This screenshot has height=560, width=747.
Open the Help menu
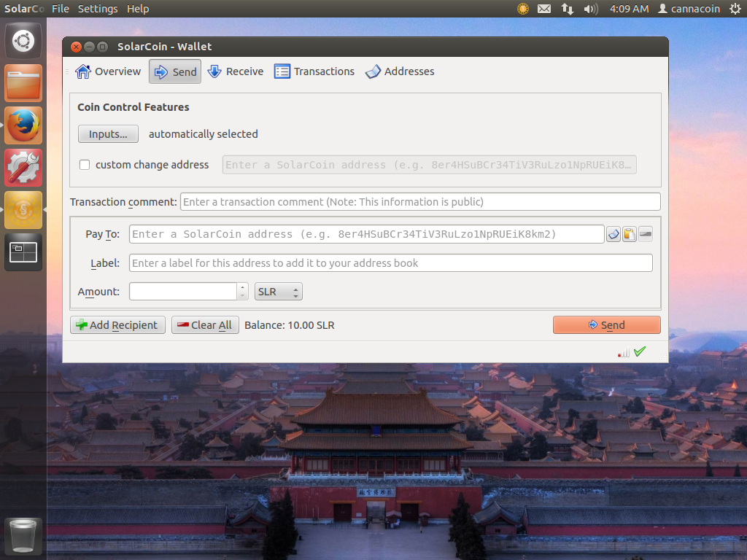[138, 9]
